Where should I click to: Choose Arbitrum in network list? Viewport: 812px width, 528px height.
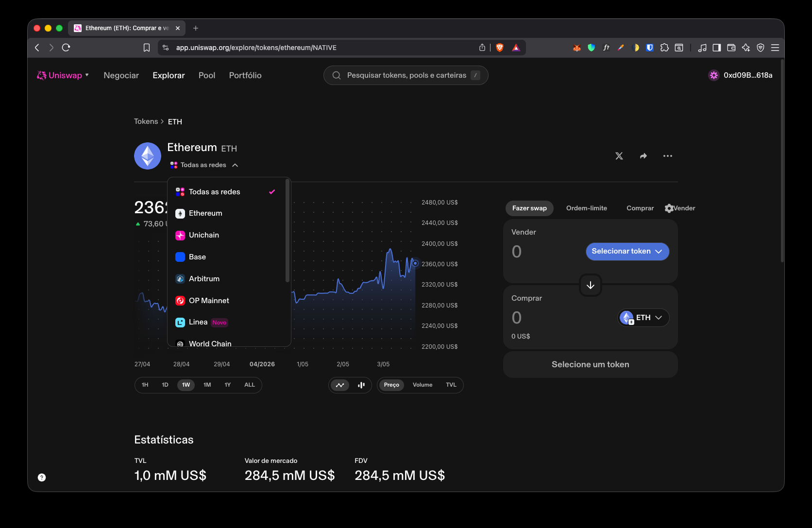[227, 279]
